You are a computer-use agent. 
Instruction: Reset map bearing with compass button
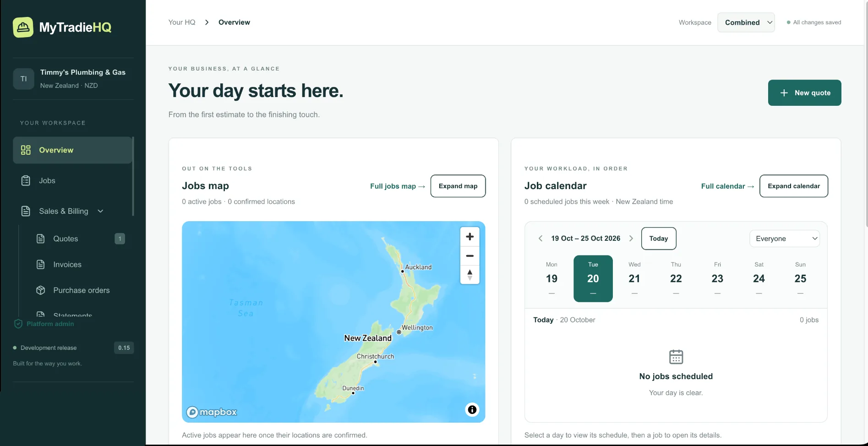pyautogui.click(x=470, y=275)
